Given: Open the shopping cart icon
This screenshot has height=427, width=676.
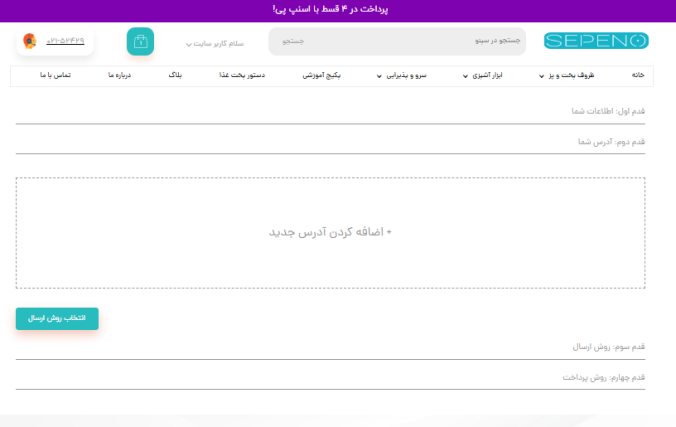Looking at the screenshot, I should 140,41.
